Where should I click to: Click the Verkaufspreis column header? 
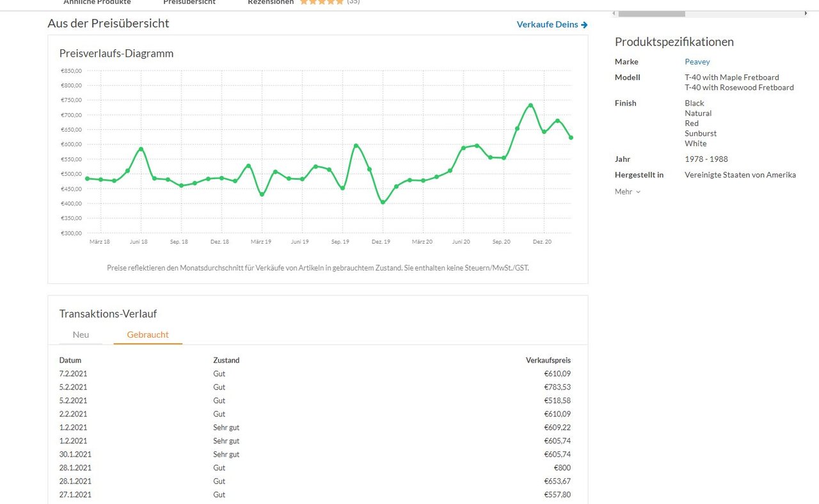pyautogui.click(x=548, y=360)
